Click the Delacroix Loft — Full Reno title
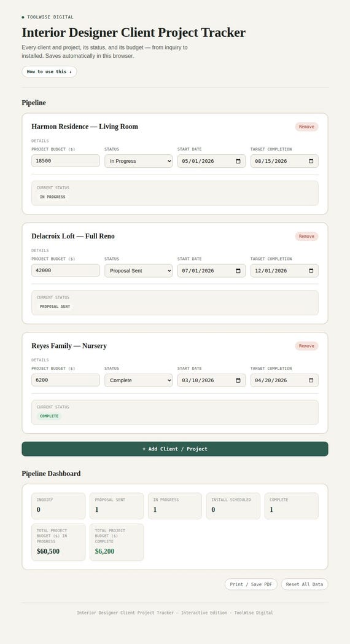 click(x=73, y=236)
